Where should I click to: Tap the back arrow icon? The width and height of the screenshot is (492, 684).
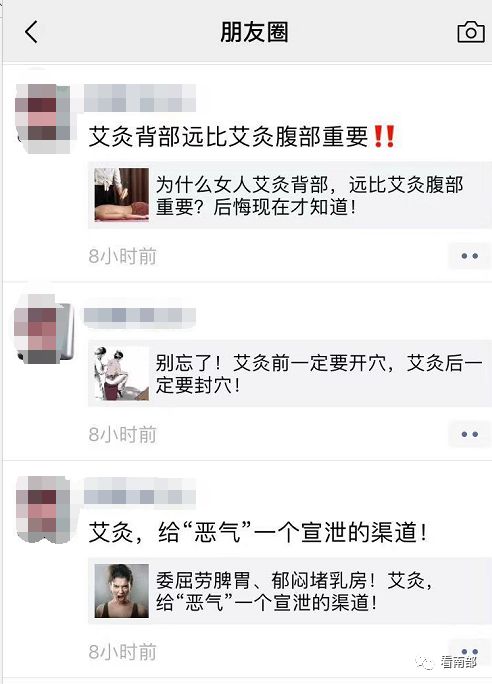[31, 32]
